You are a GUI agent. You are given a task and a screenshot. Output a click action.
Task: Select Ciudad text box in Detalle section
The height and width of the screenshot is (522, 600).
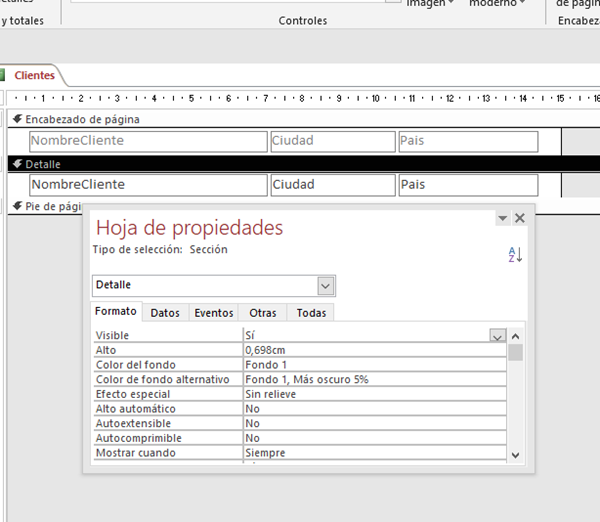click(x=332, y=185)
